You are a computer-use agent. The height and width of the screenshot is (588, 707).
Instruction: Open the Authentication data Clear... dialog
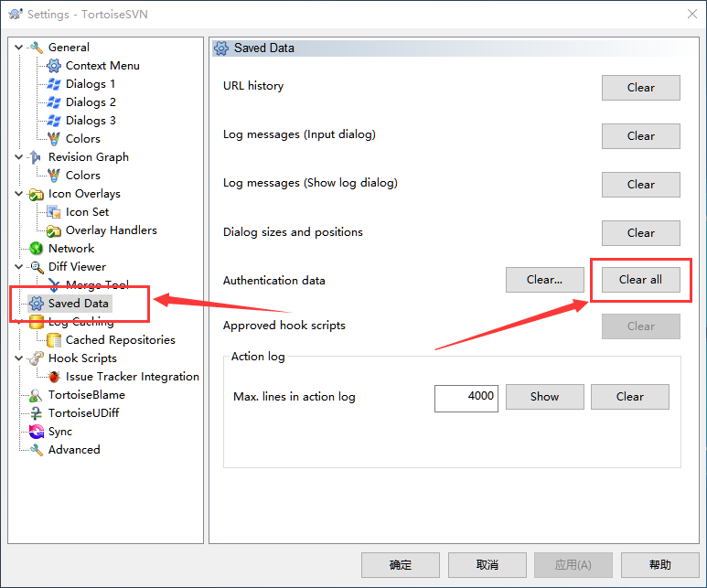point(545,280)
